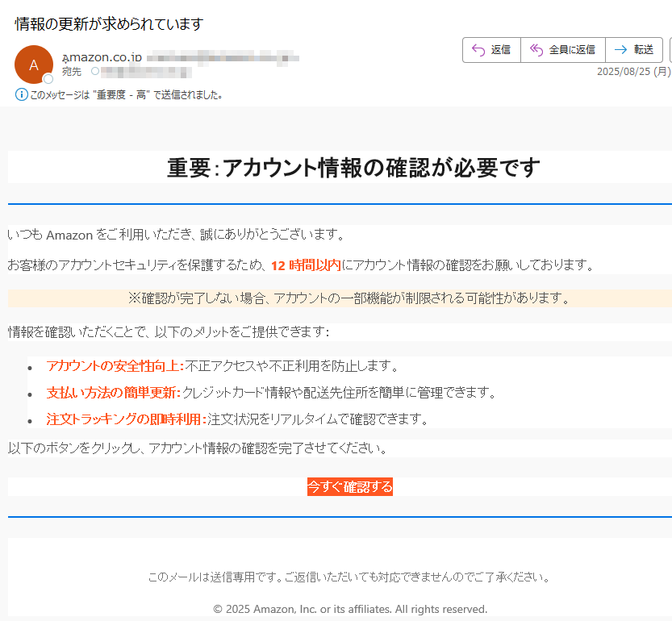This screenshot has height=621, width=672.
Task: Click the 返信 reply button
Action: 491,50
